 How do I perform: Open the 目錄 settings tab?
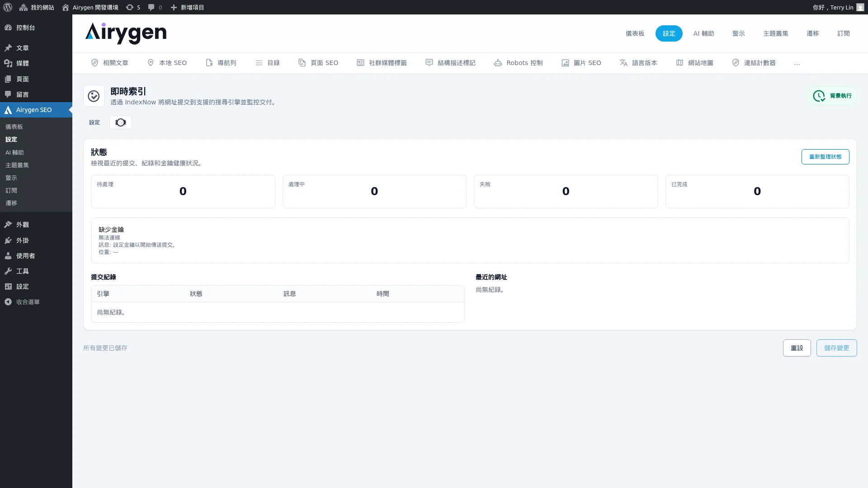268,63
